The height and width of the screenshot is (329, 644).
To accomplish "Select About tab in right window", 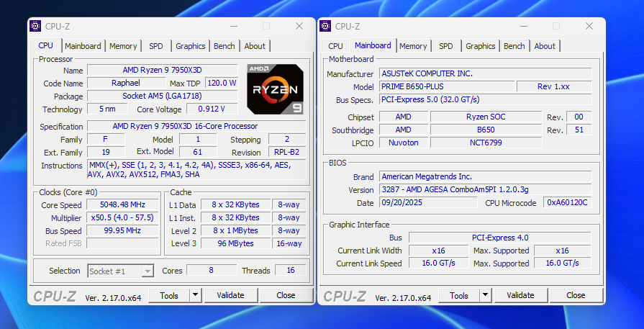I will coord(545,46).
